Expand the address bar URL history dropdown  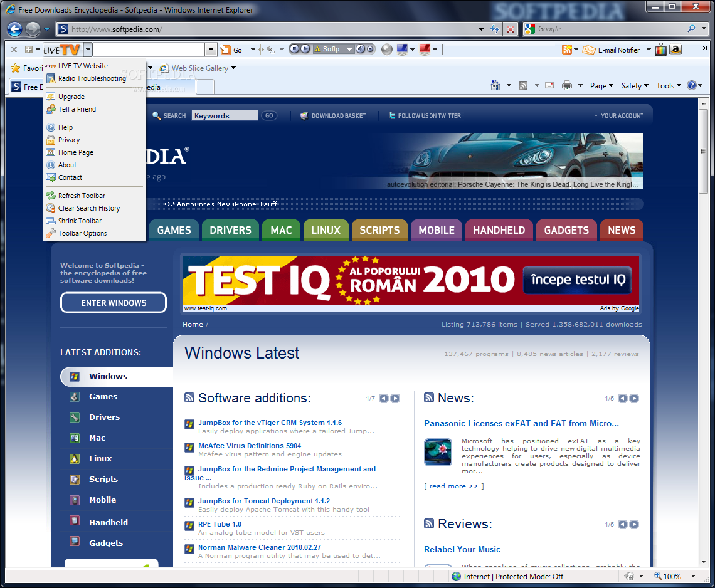click(x=481, y=29)
